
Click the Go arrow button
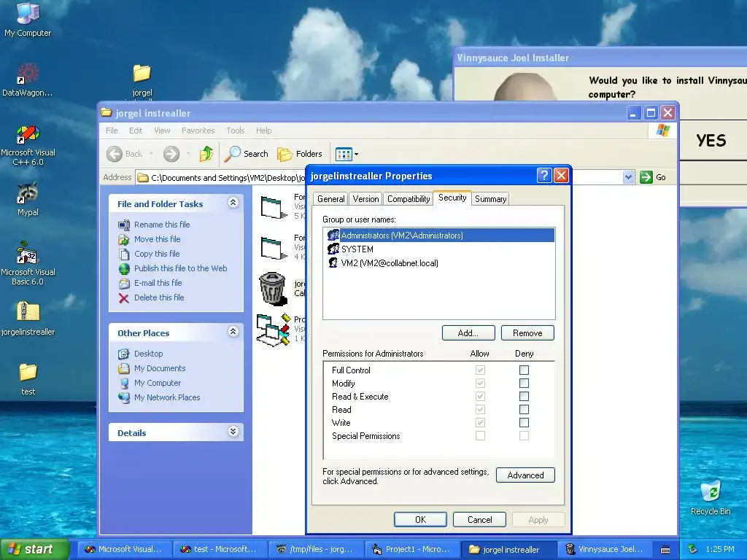coord(646,177)
